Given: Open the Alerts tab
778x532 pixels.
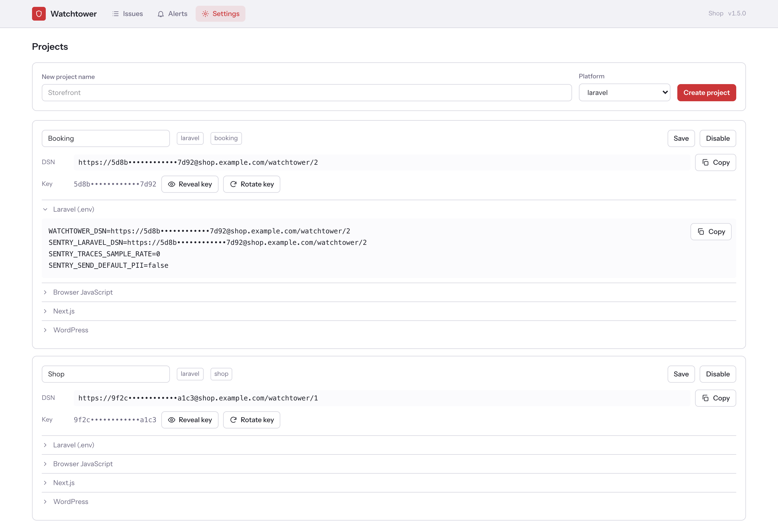Looking at the screenshot, I should point(172,14).
